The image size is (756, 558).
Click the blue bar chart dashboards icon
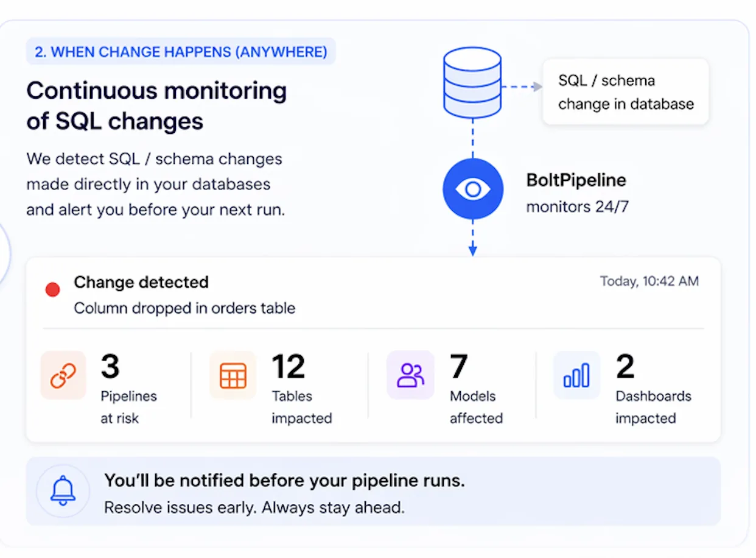click(x=576, y=375)
